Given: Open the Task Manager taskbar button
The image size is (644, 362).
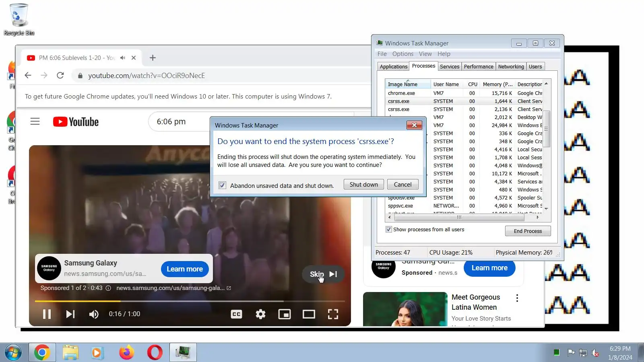Looking at the screenshot, I should (183, 353).
